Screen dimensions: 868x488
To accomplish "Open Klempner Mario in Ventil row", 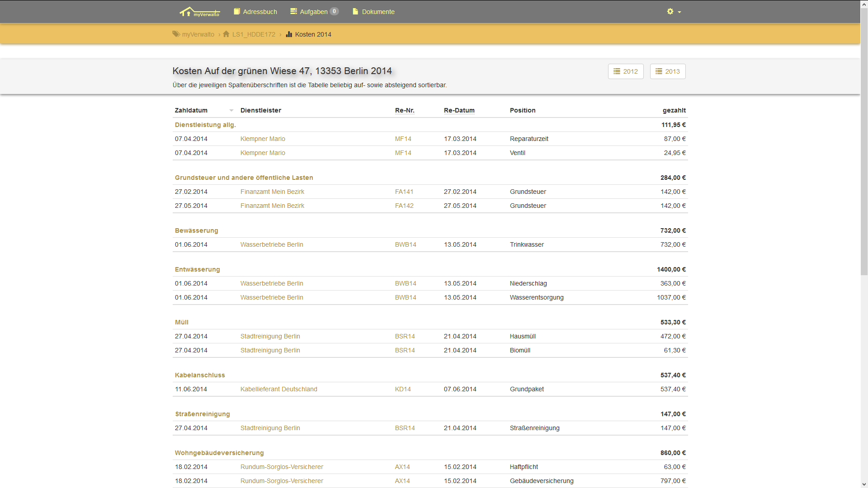I will pyautogui.click(x=263, y=153).
